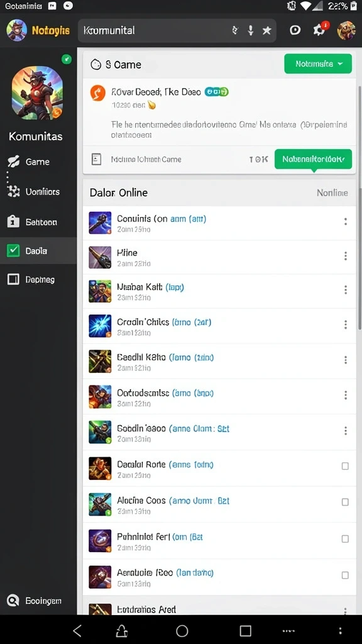
Task: Open more options for Hline row
Action: pos(346,257)
